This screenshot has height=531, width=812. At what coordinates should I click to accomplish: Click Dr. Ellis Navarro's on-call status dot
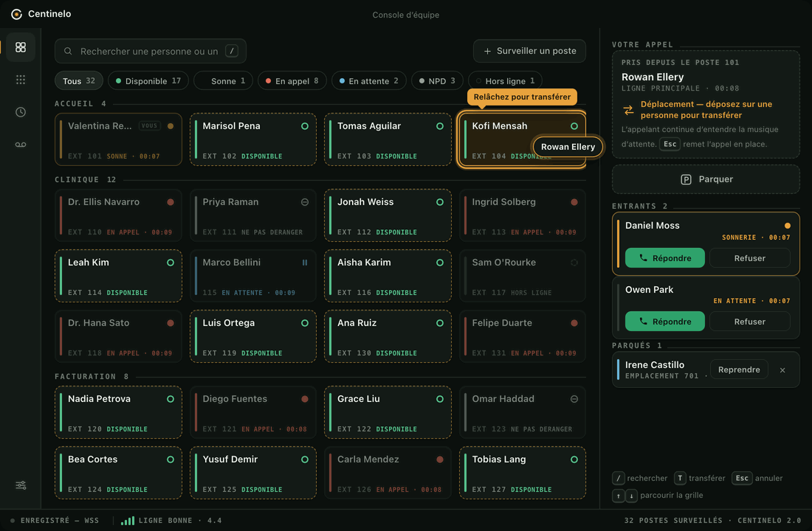171,202
